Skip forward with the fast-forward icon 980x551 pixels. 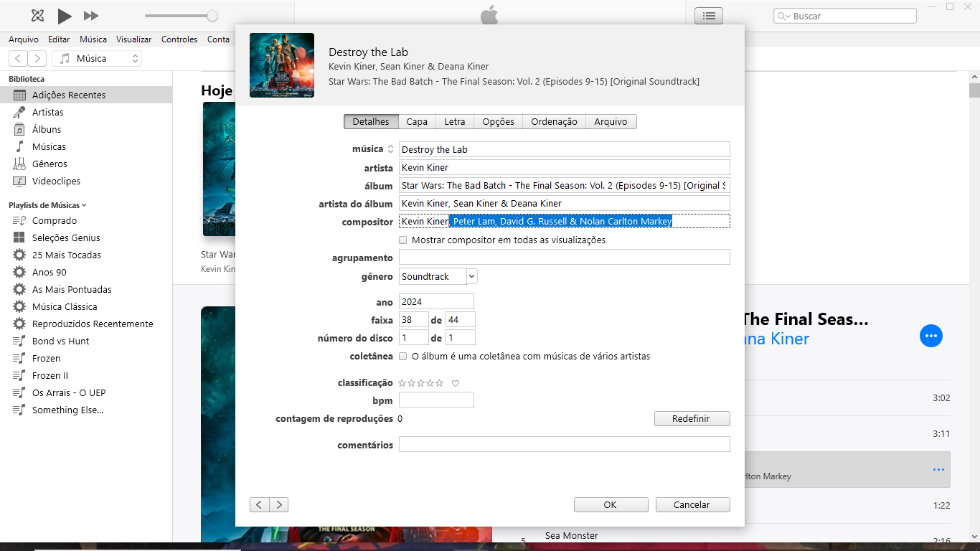coord(91,16)
